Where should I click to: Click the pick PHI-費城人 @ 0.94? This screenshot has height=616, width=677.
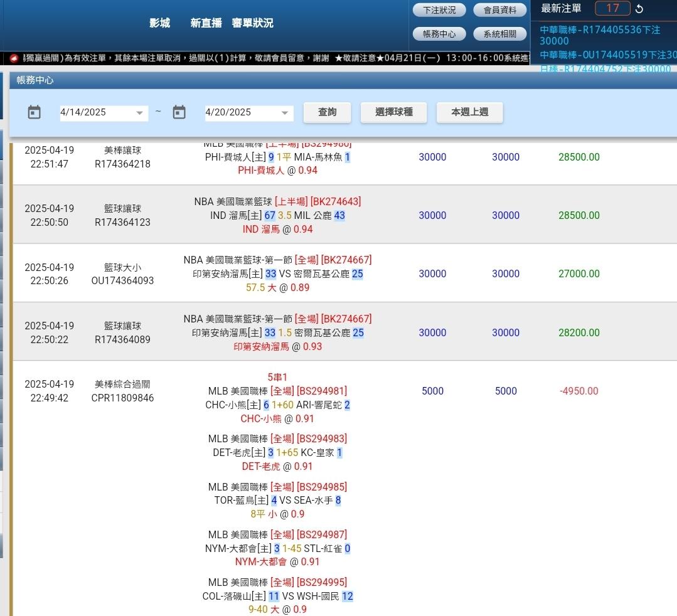(277, 171)
